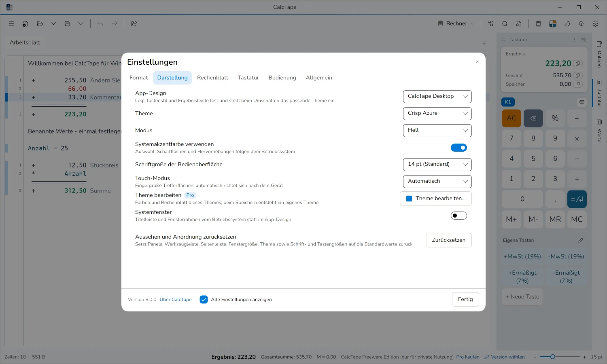Switch to the Rechenblatt tab

click(212, 78)
